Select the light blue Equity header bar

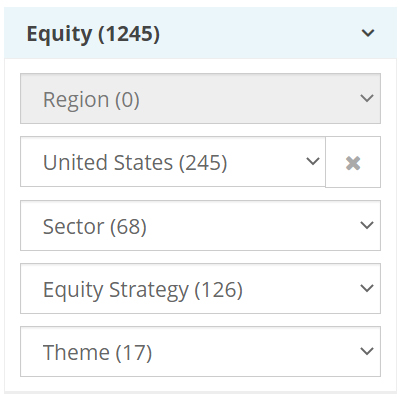pos(200,33)
